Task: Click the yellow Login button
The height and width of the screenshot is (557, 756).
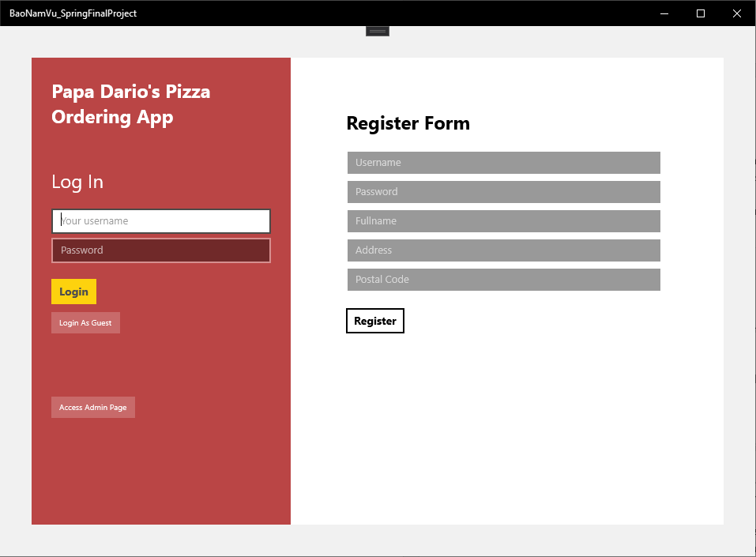Action: point(73,292)
